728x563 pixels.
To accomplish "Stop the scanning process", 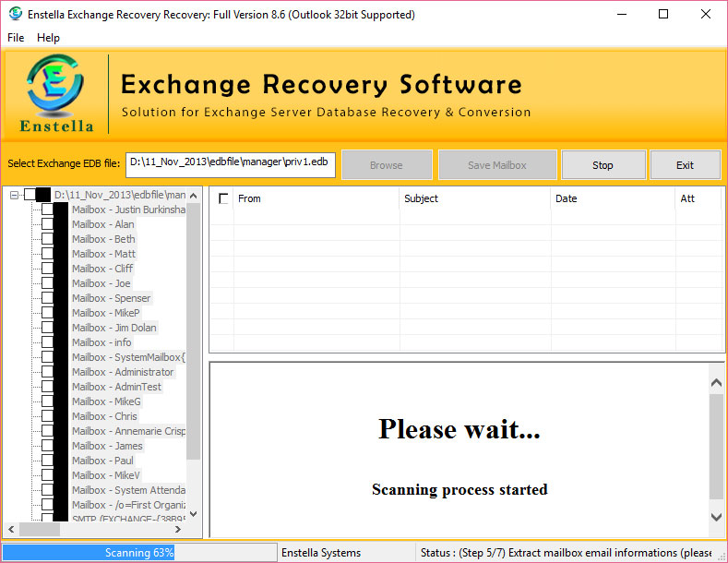I will point(603,165).
